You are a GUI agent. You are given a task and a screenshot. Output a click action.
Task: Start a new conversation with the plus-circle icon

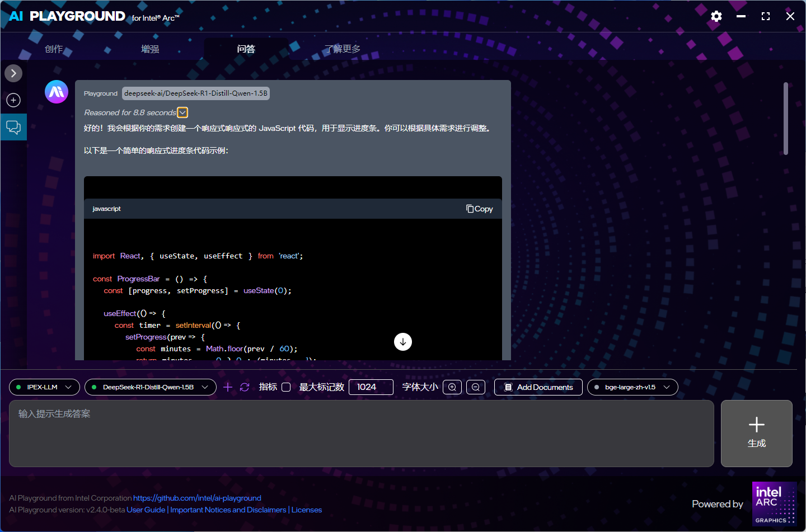[x=13, y=100]
